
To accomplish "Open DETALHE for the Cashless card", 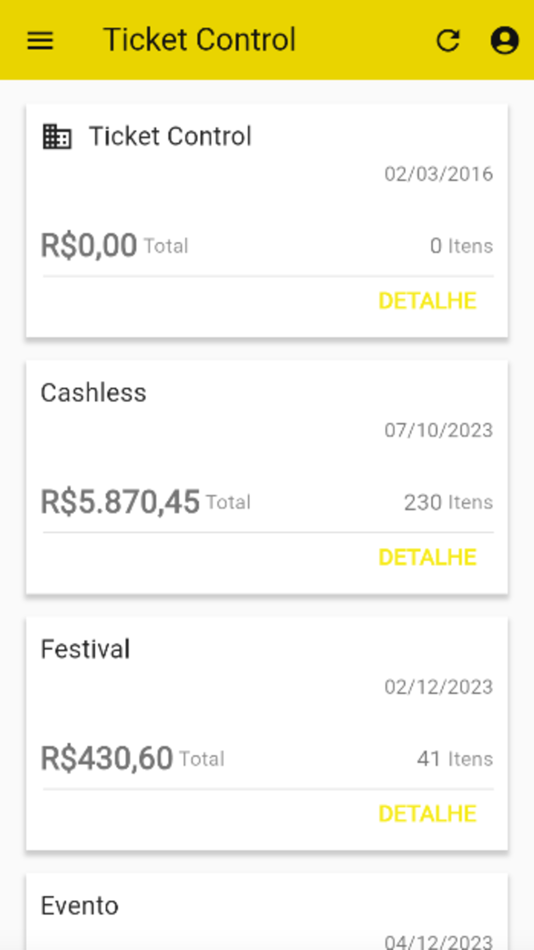I will 427,557.
